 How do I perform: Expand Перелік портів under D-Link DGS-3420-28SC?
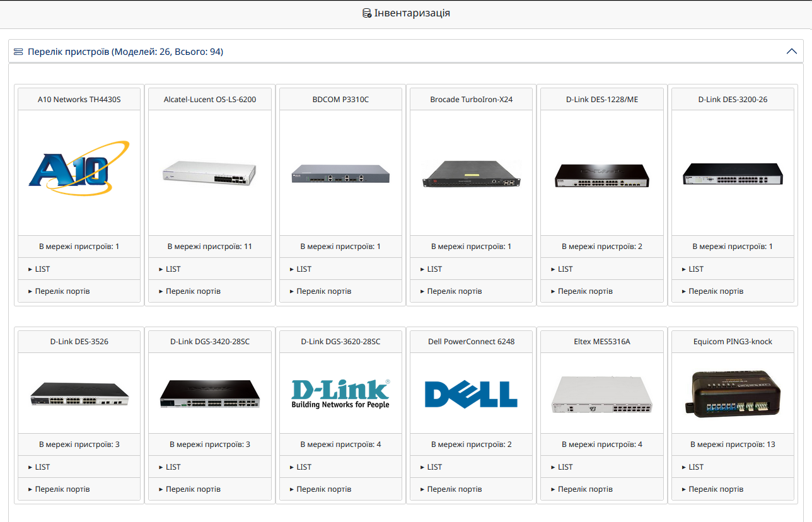(x=209, y=489)
